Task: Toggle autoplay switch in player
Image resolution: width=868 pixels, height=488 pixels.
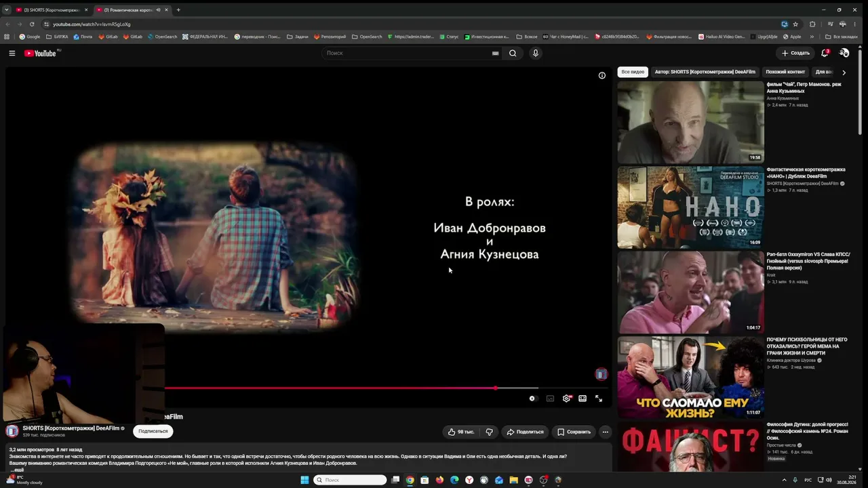Action: click(533, 399)
